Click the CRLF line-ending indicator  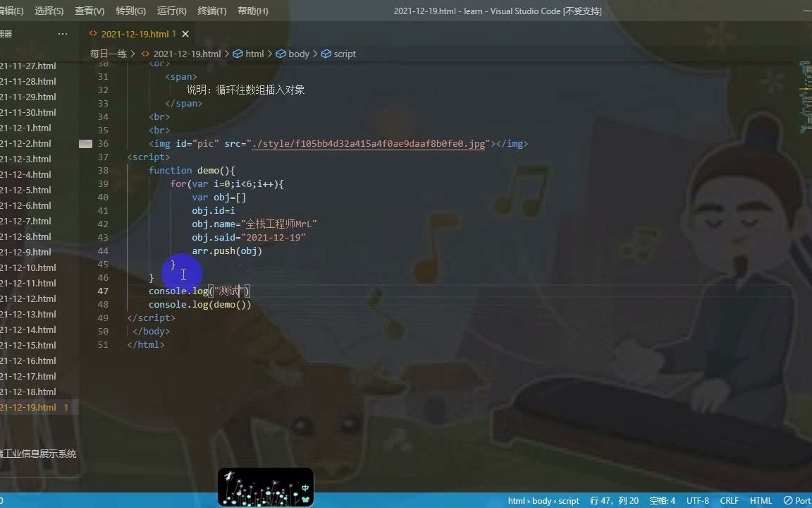click(730, 501)
